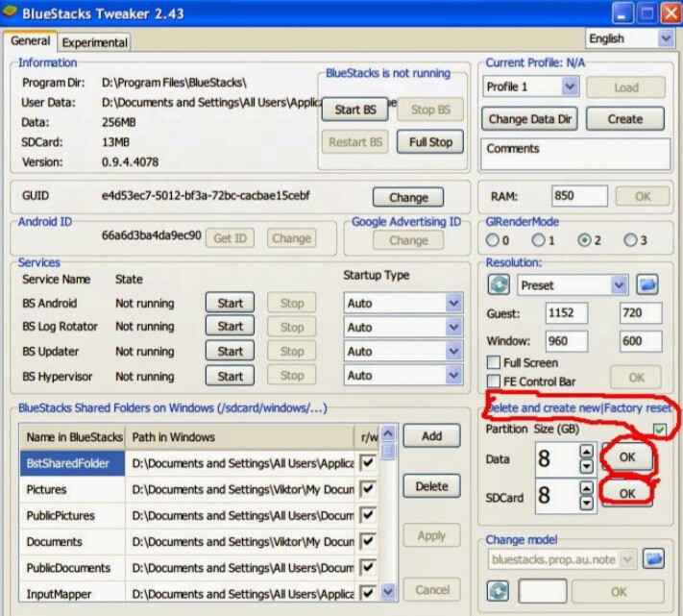Enable the Full Screen checkbox

[494, 363]
